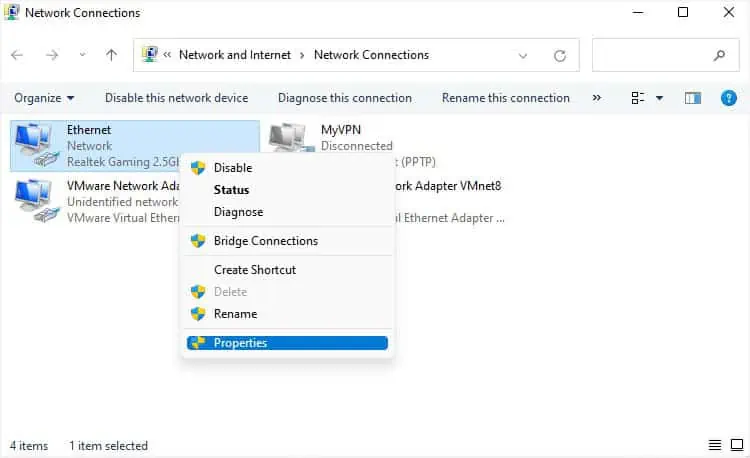Switch to large icons view in status bar
The image size is (750, 458).
[737, 445]
